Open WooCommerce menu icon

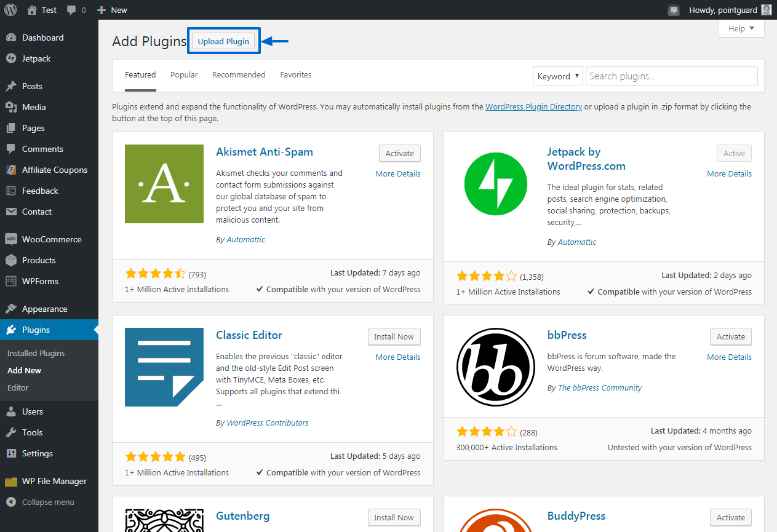pyautogui.click(x=11, y=239)
